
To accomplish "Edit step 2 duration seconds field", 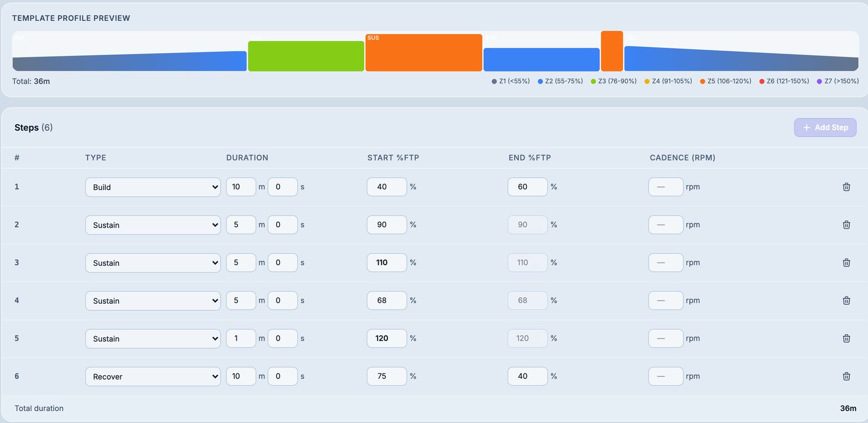I will coord(283,225).
